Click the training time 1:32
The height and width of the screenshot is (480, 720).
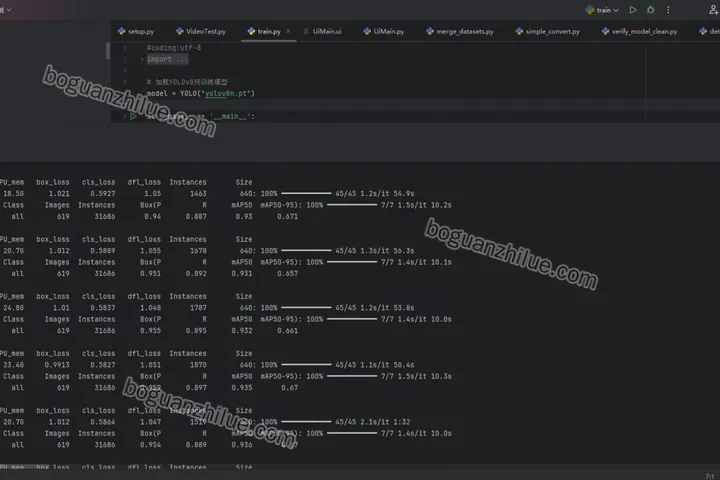[401, 422]
